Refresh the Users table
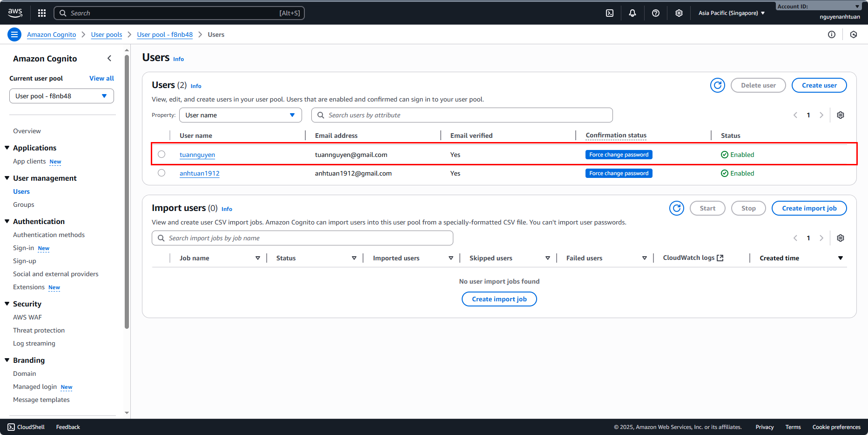The height and width of the screenshot is (435, 868). [717, 85]
